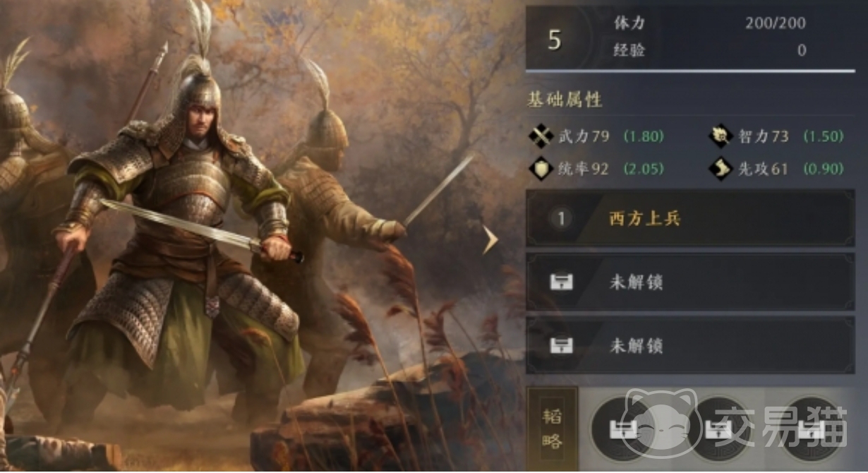Tap the second 未解锁 skill row

(690, 345)
